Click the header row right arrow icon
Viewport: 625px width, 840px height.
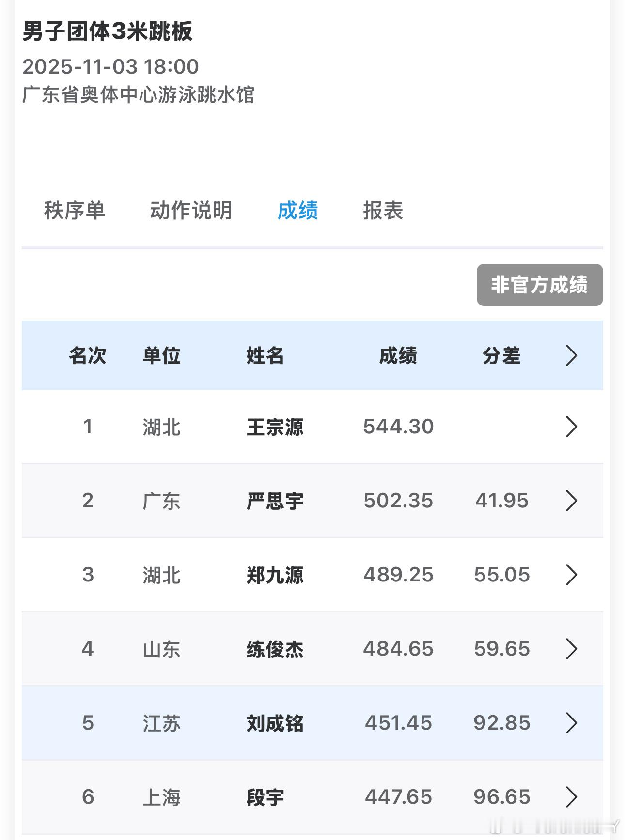pos(572,355)
